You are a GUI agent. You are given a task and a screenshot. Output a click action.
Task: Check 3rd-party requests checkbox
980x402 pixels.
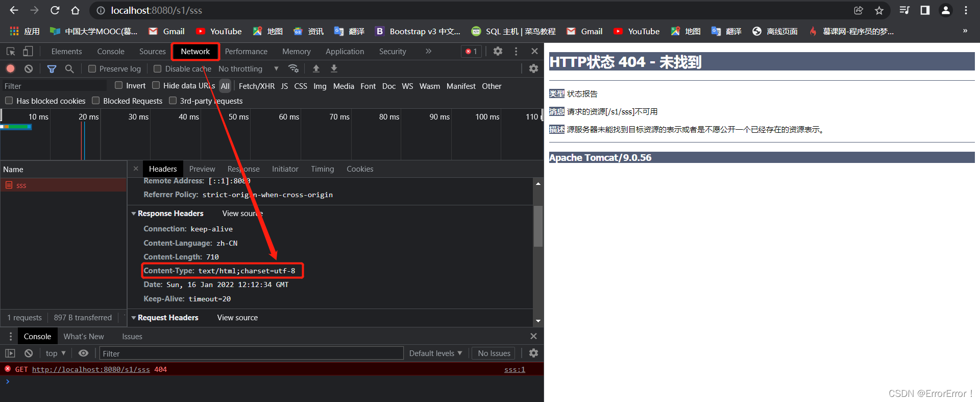click(173, 101)
